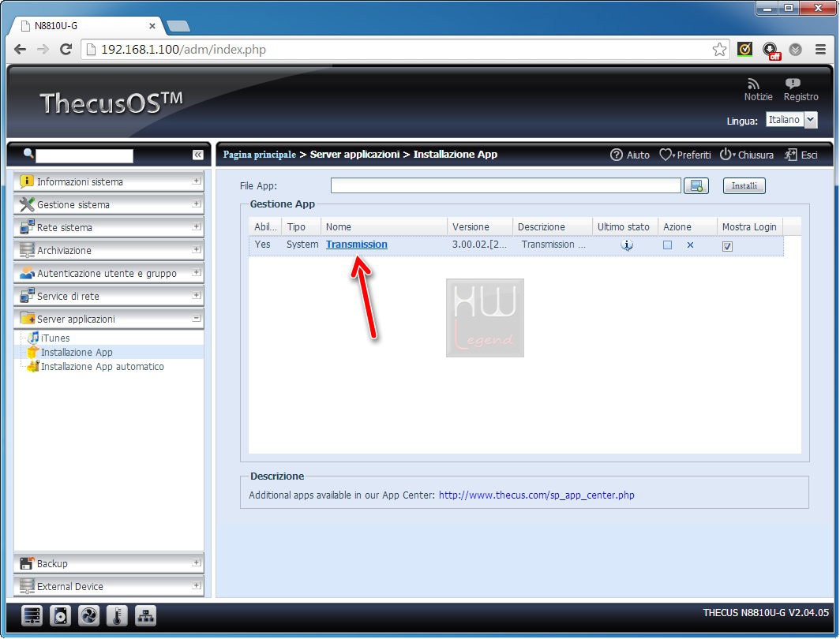
Task: Click the sidebar search field
Action: (84, 155)
